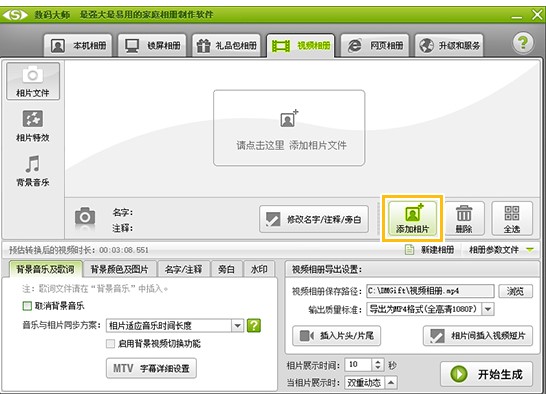The image size is (546, 394).
Task: Open the 升级和服务 tab
Action: pyautogui.click(x=449, y=45)
